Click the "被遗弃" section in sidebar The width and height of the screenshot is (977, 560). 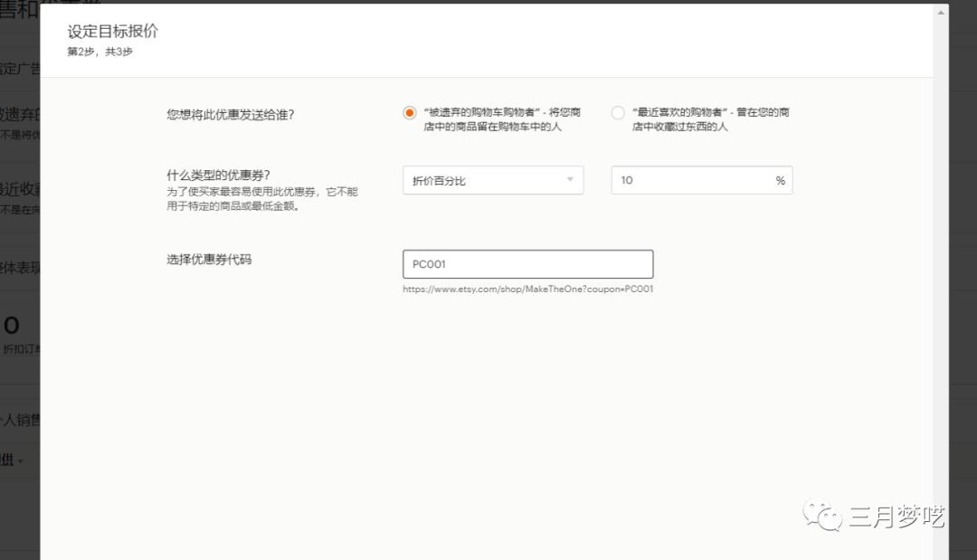pyautogui.click(x=16, y=115)
